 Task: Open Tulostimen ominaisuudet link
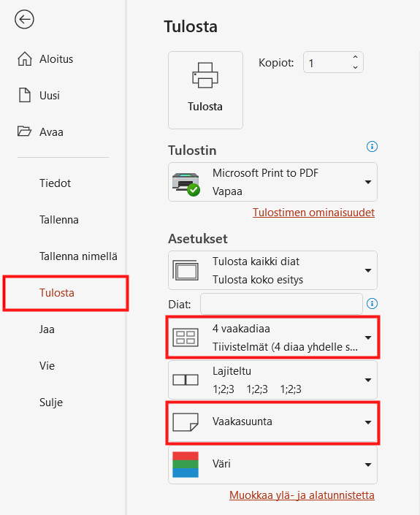(313, 213)
